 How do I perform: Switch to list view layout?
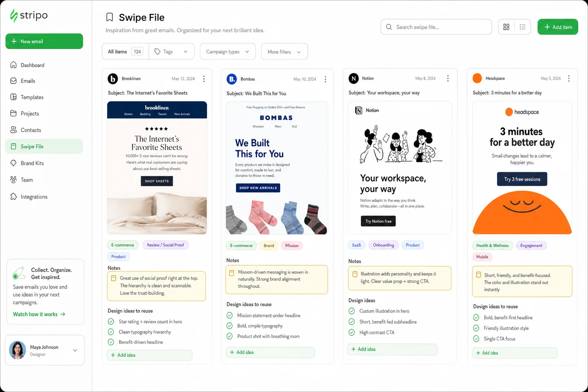click(x=523, y=27)
